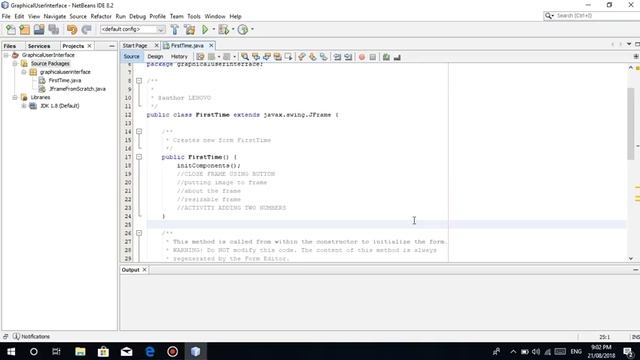Click the Next Bookmark icon
The width and height of the screenshot is (640, 360).
pos(313,57)
